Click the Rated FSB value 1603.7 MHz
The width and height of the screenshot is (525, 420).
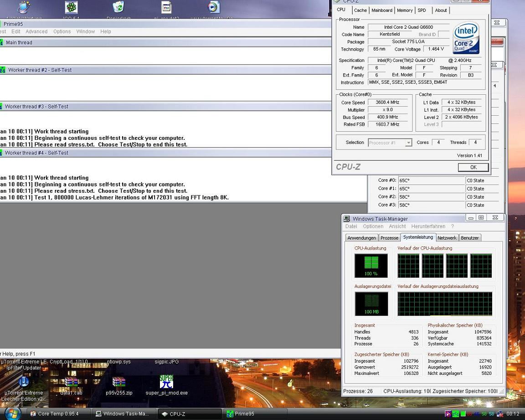(387, 124)
